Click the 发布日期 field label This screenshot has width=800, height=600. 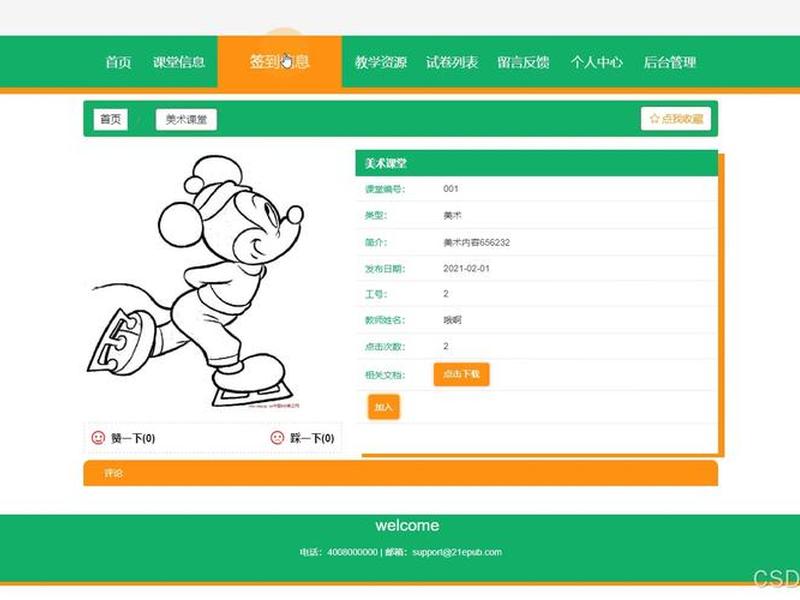click(x=385, y=269)
